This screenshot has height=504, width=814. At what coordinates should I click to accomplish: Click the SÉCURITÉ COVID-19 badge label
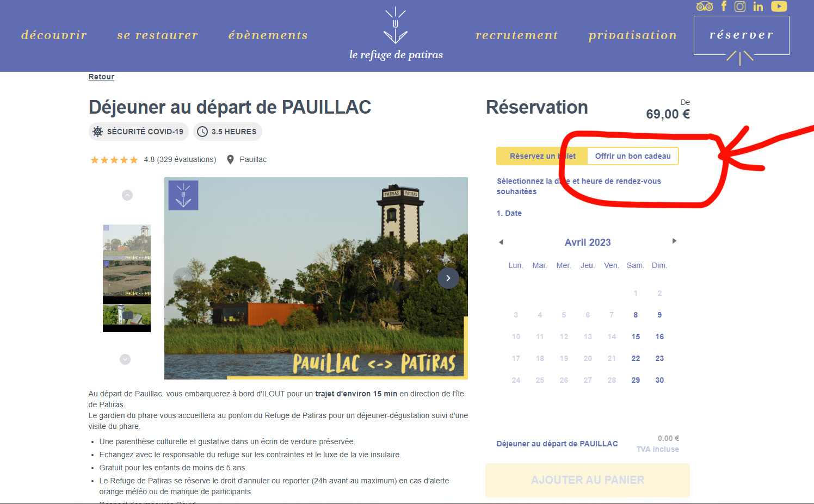[x=145, y=132]
